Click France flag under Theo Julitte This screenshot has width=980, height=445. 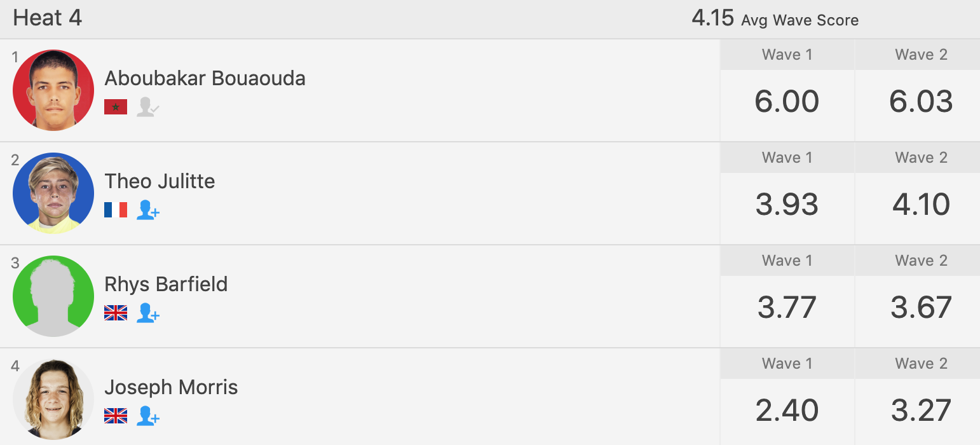tap(116, 210)
